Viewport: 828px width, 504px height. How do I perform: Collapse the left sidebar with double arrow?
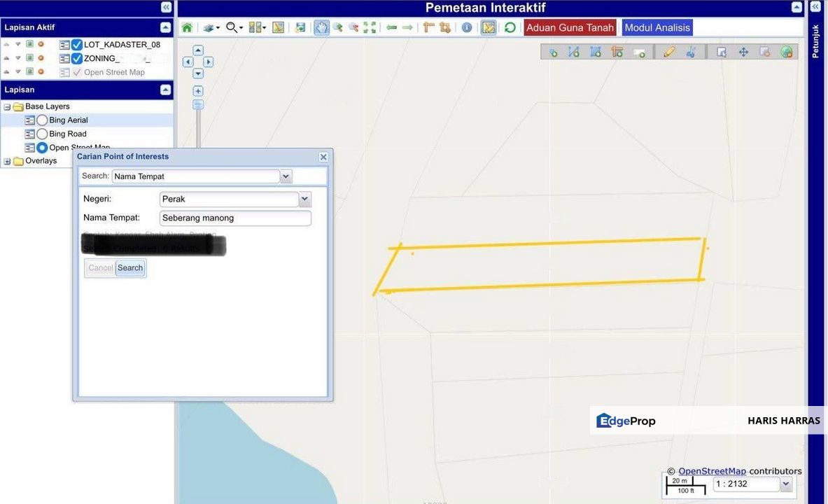[x=166, y=7]
